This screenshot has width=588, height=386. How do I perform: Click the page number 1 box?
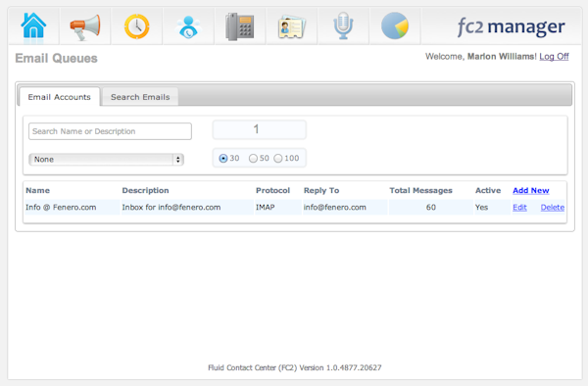click(260, 129)
